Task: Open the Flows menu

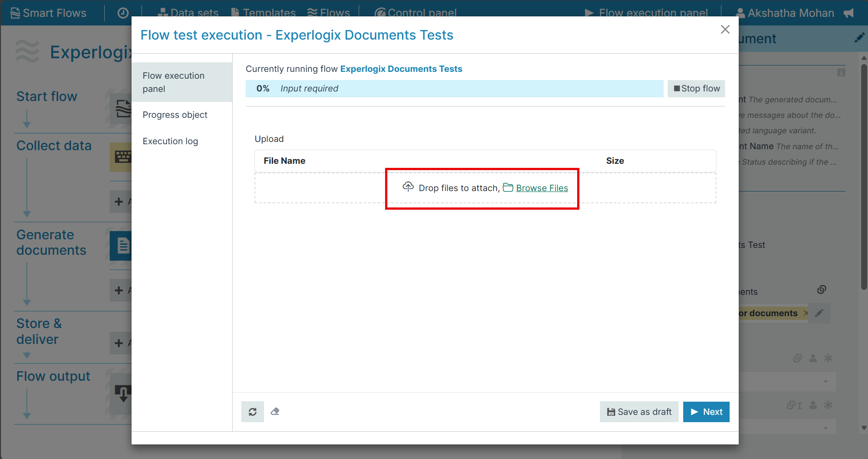Action: pos(329,13)
